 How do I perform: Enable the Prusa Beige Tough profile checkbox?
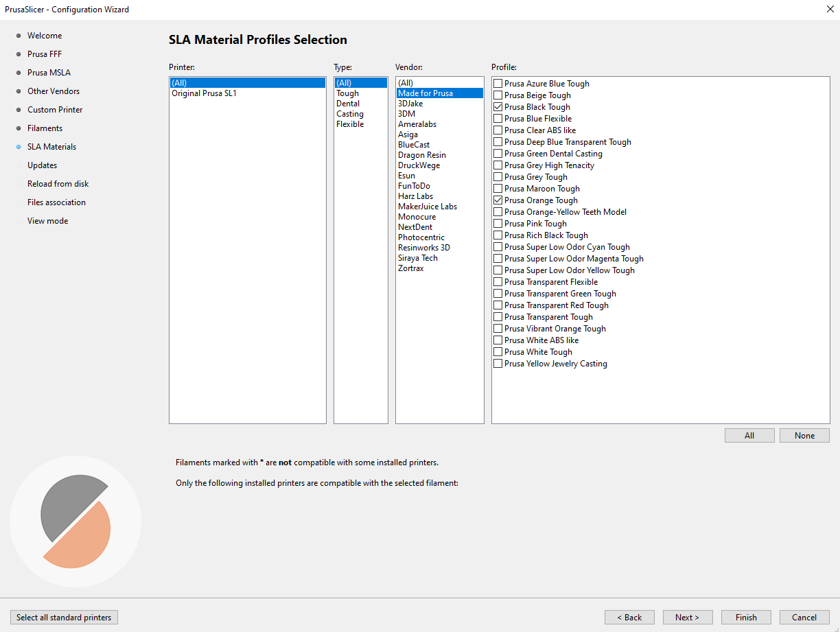[x=498, y=95]
